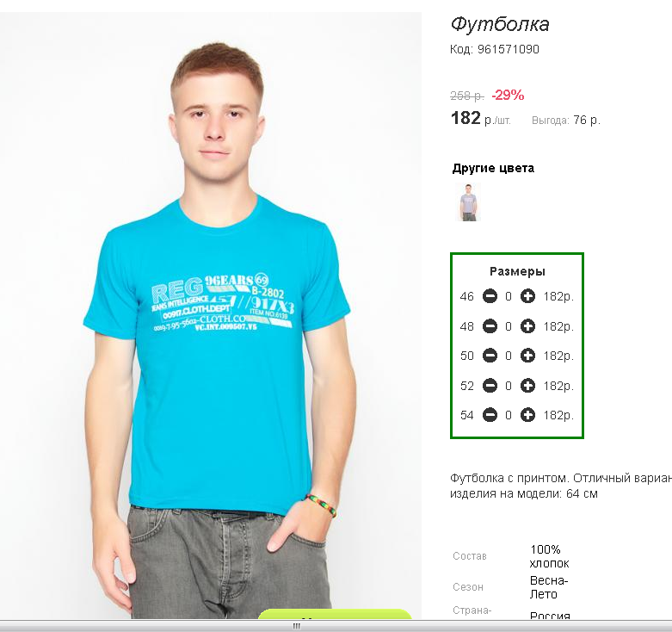Decrease quantity for size 46

coord(490,296)
